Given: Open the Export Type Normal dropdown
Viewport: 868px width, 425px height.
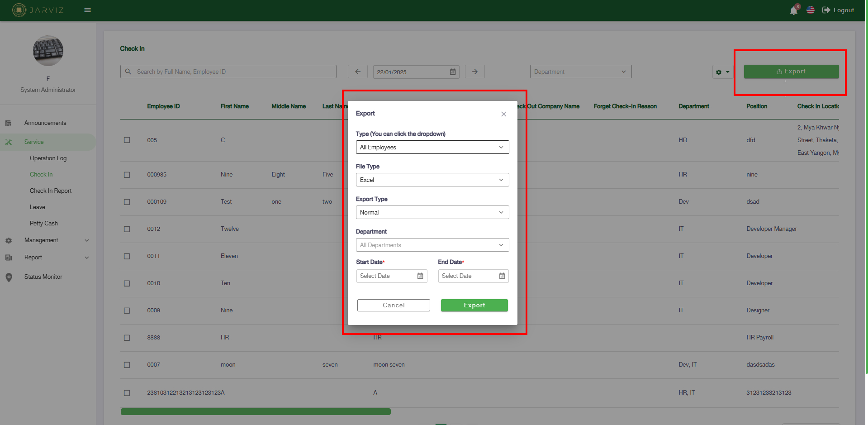Looking at the screenshot, I should coord(432,212).
